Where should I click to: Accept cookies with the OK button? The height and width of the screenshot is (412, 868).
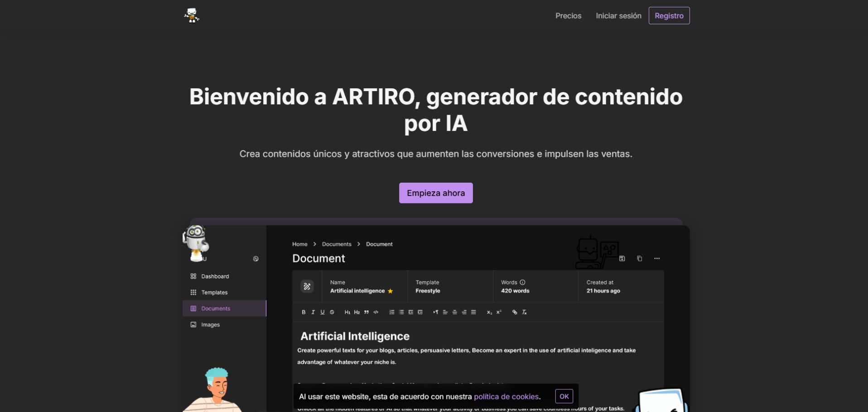(x=564, y=396)
